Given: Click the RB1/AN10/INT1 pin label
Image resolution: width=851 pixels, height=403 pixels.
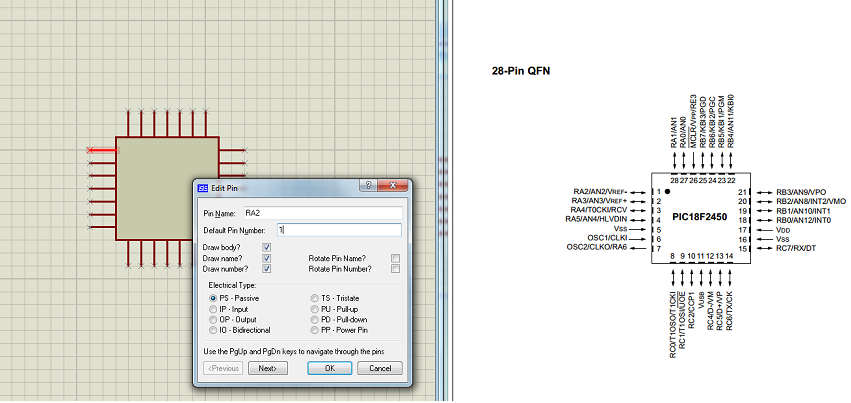Looking at the screenshot, I should tap(805, 210).
